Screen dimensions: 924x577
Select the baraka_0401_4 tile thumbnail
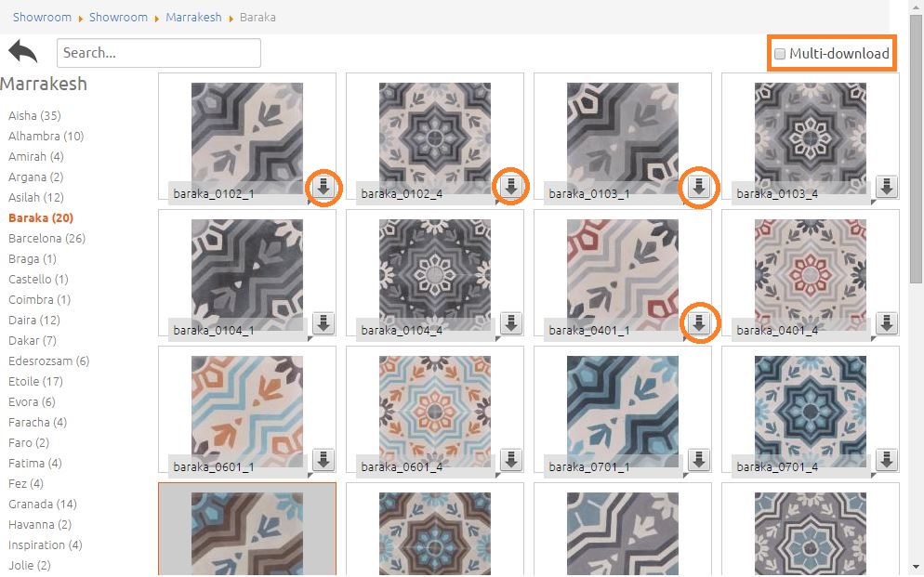click(810, 265)
